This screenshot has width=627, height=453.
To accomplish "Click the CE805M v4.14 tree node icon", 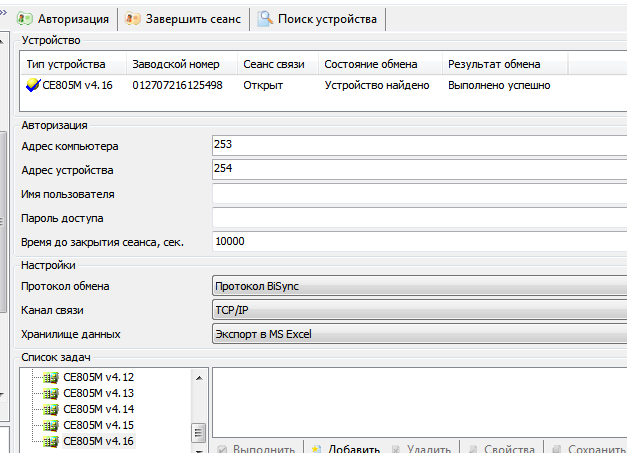I will tap(51, 410).
